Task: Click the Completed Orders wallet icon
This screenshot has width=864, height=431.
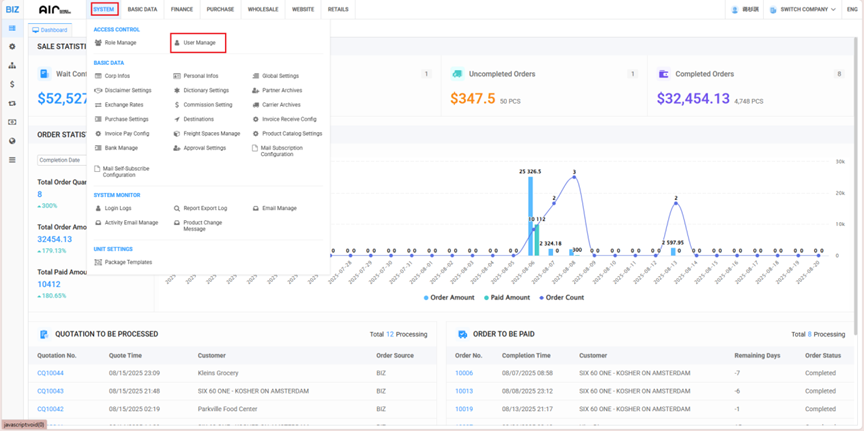Action: point(664,74)
